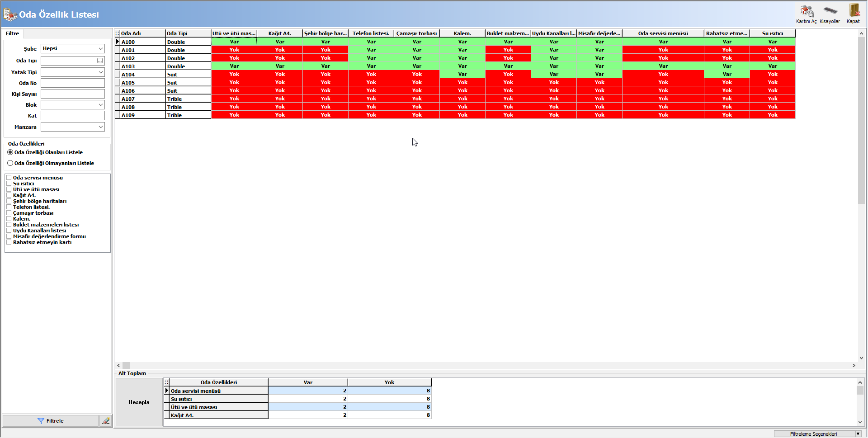868x438 pixels.
Task: Click the clear filter eraser icon
Action: click(106, 421)
